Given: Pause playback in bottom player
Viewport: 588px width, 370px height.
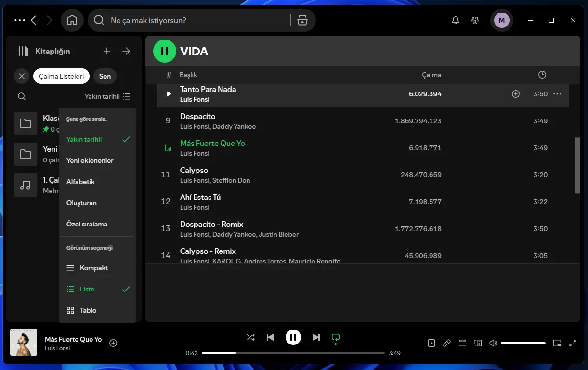Looking at the screenshot, I should (x=293, y=337).
